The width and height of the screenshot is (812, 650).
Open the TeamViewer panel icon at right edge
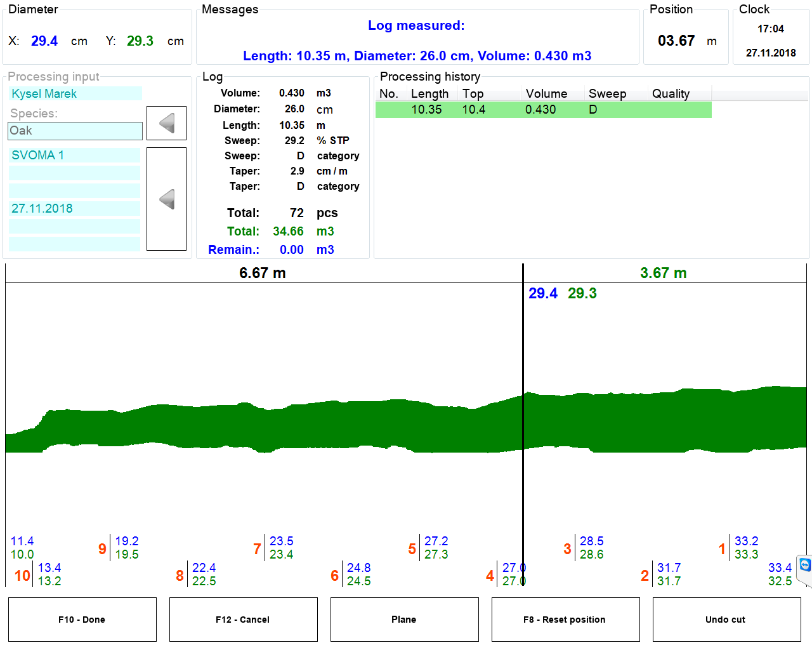pos(805,565)
